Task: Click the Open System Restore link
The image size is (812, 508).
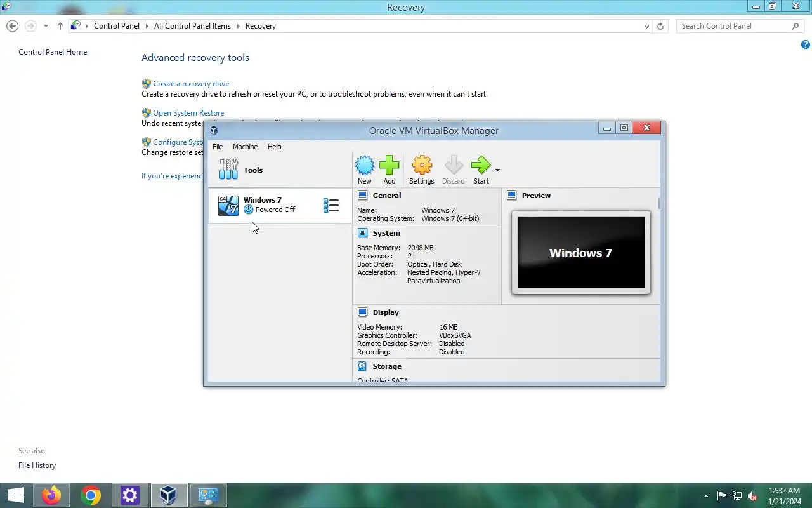Action: click(x=188, y=113)
